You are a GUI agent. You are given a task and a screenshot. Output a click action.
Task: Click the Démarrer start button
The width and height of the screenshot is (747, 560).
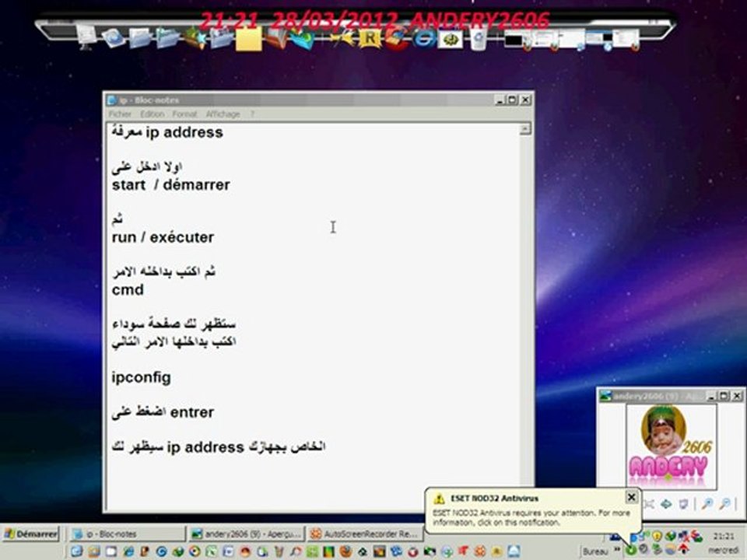pos(31,534)
